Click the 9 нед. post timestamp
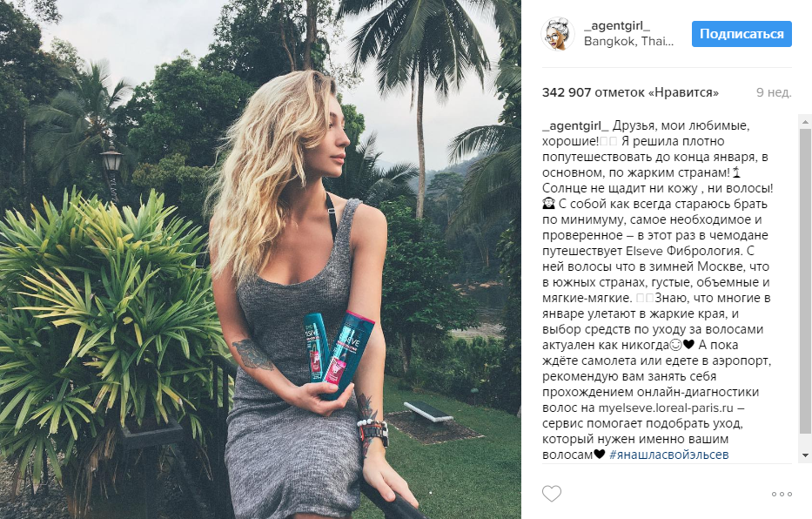Image resolution: width=812 pixels, height=519 pixels. [774, 92]
